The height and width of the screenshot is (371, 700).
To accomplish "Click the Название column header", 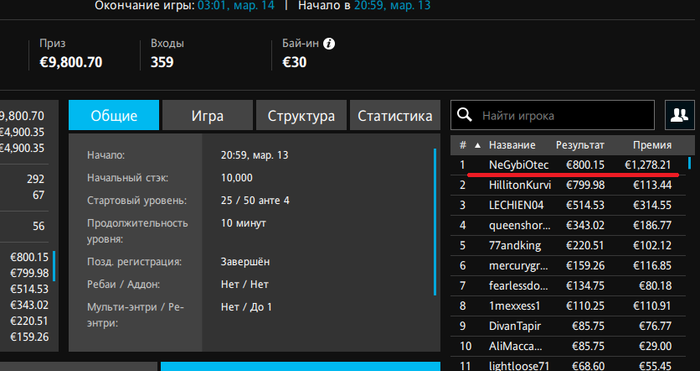I will point(512,145).
